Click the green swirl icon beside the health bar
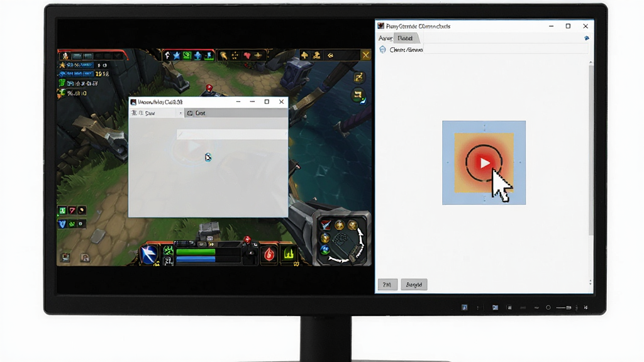The height and width of the screenshot is (362, 644). 169,250
